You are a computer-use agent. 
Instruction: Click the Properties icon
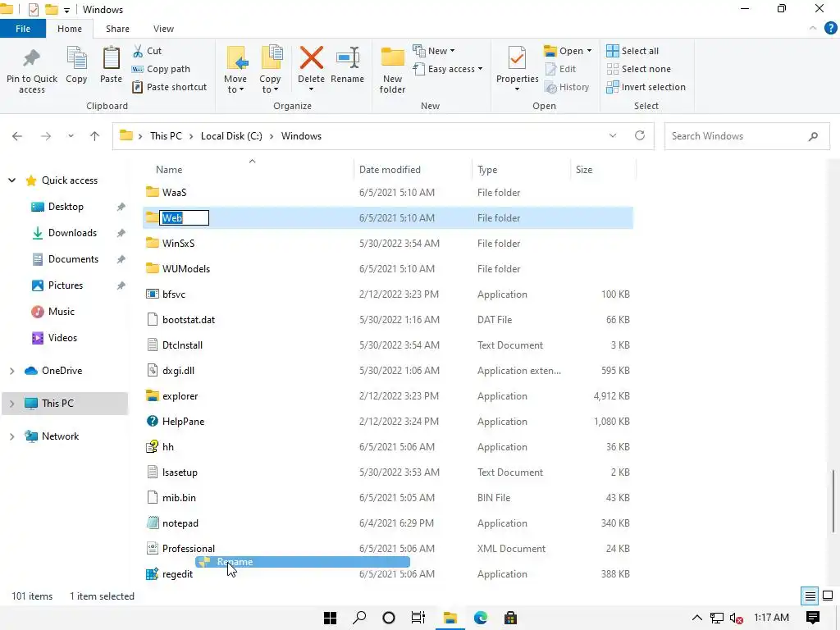(x=517, y=58)
